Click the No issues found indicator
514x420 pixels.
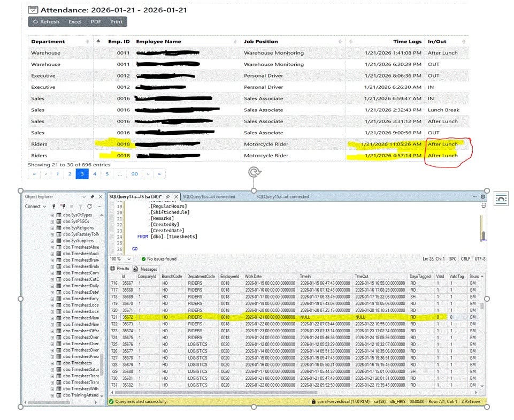[159, 259]
